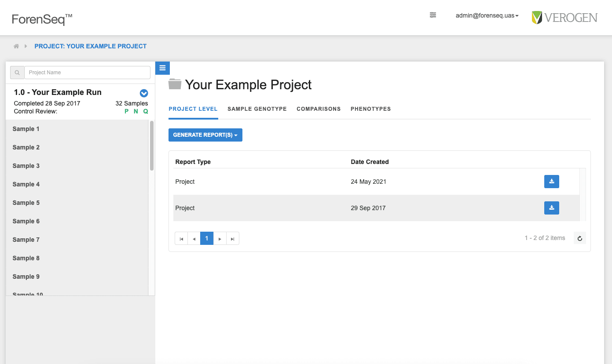Open the admin@forenseq.uas account dropdown
The image size is (612, 364).
487,15
